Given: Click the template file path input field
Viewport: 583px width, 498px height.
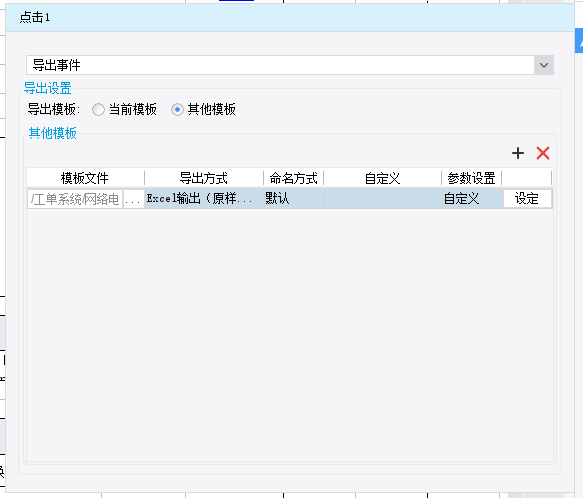Looking at the screenshot, I should point(75,199).
